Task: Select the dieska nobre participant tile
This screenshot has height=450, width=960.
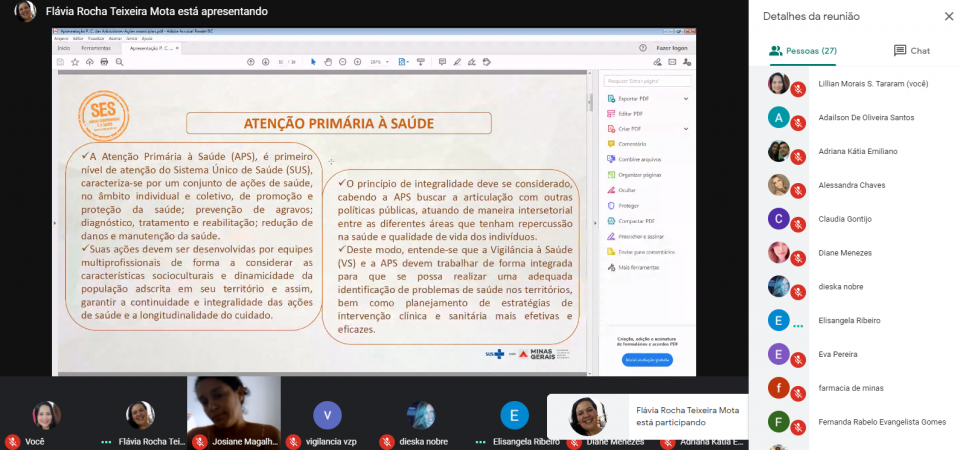Action: point(421,413)
